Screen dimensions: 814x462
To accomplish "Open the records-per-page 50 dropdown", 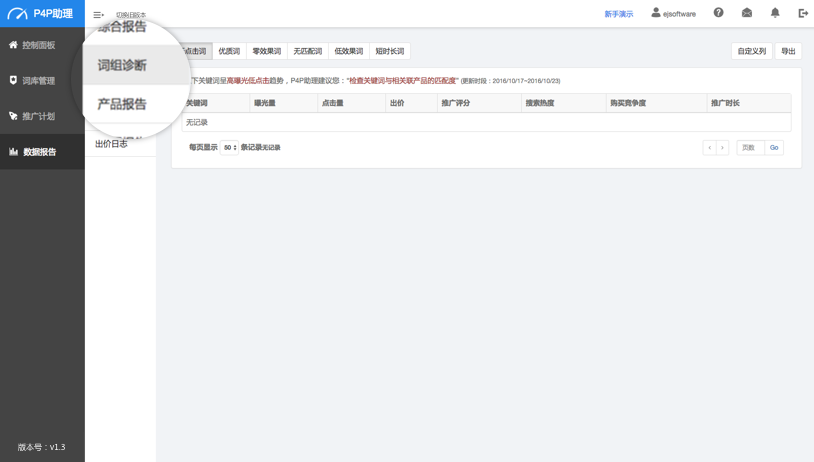I will (x=229, y=147).
